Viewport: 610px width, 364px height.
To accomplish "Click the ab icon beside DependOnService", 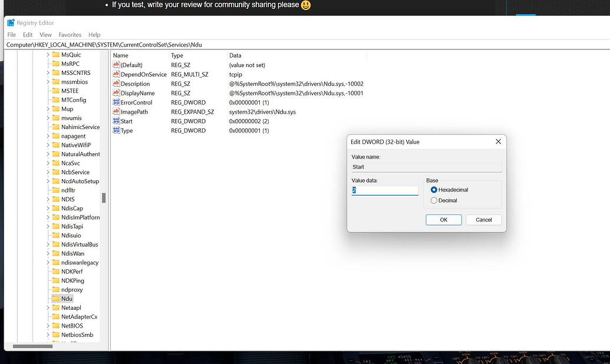I will pos(117,74).
